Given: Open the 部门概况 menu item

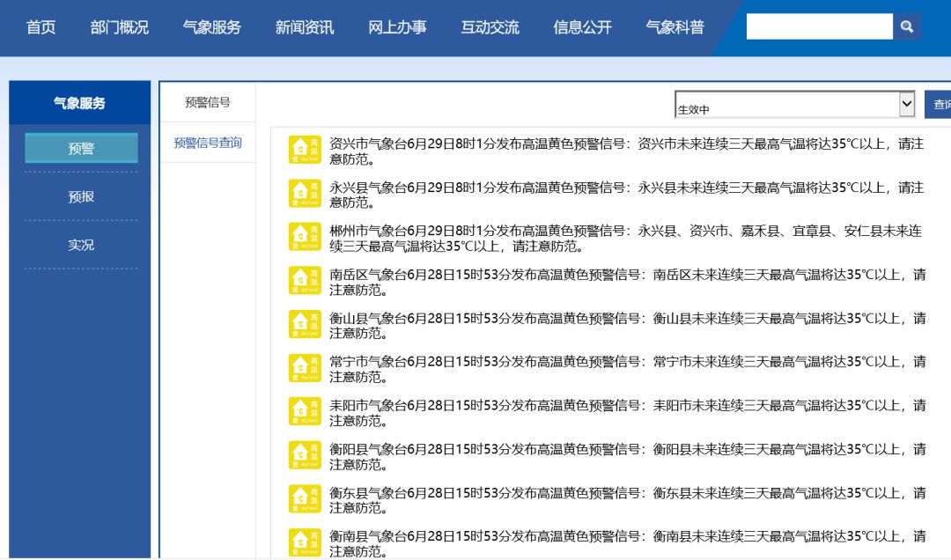Looking at the screenshot, I should pos(120,27).
